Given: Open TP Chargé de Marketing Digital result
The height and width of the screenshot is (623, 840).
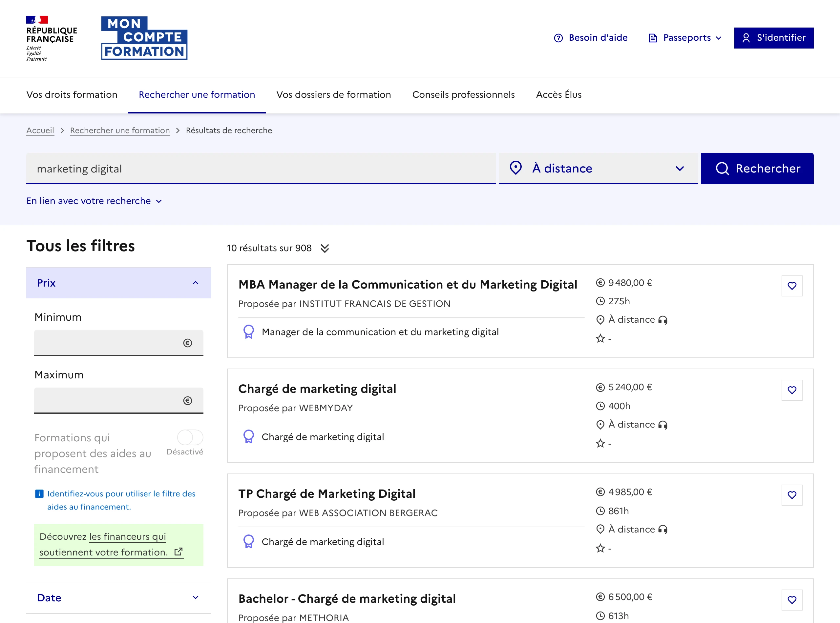Looking at the screenshot, I should coord(327,494).
